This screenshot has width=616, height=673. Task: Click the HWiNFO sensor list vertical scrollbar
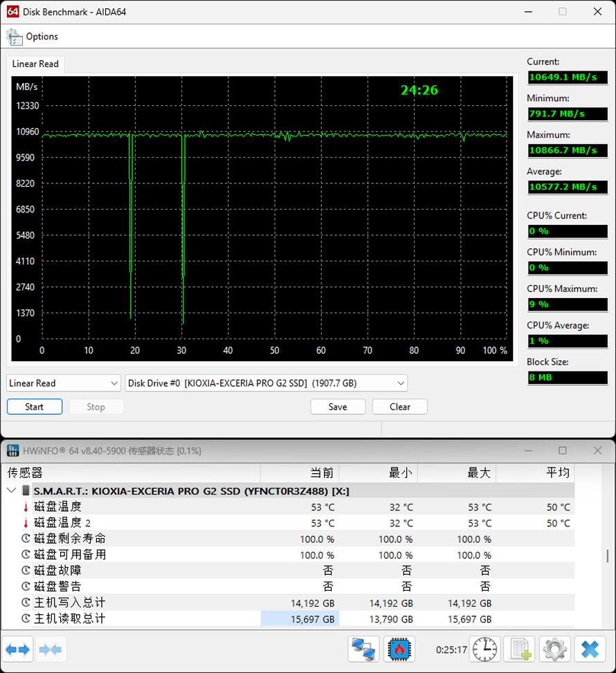click(x=607, y=555)
